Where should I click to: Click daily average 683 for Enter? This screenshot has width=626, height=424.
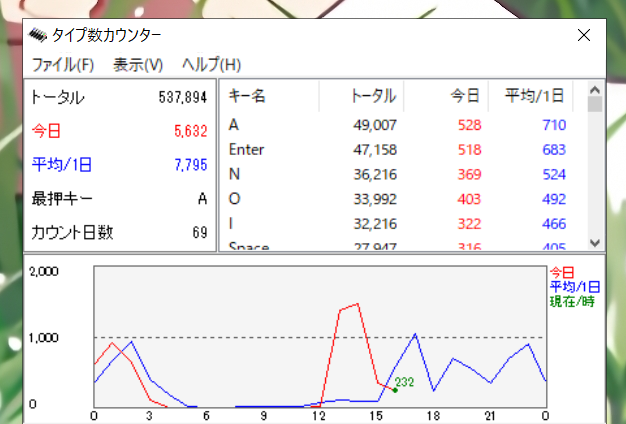point(554,150)
